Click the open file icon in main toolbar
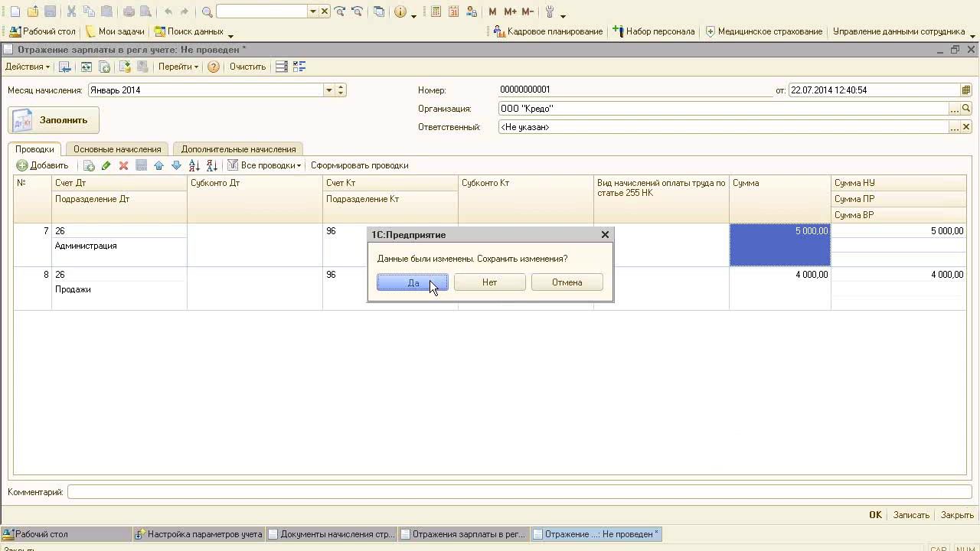 pyautogui.click(x=33, y=11)
